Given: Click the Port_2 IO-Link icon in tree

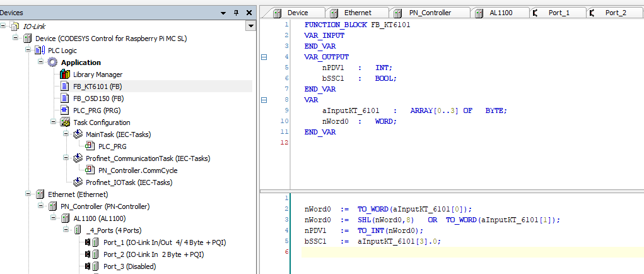Looking at the screenshot, I should [x=91, y=254].
